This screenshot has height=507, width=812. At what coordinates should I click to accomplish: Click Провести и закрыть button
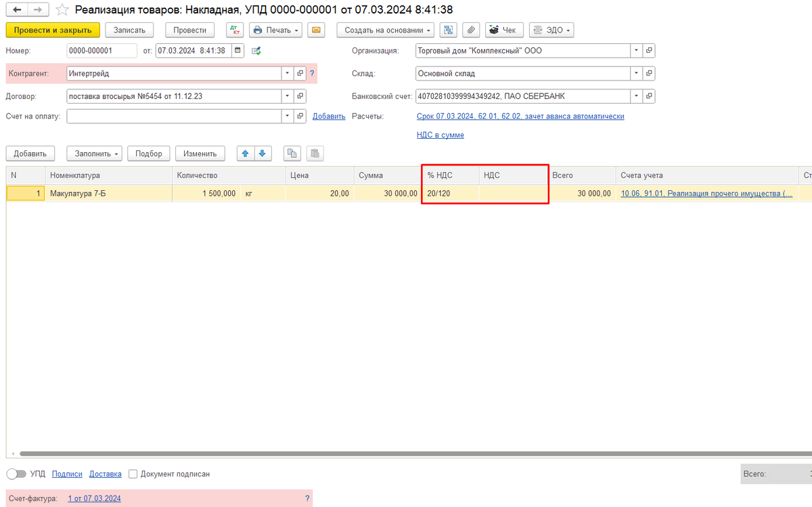pyautogui.click(x=53, y=30)
